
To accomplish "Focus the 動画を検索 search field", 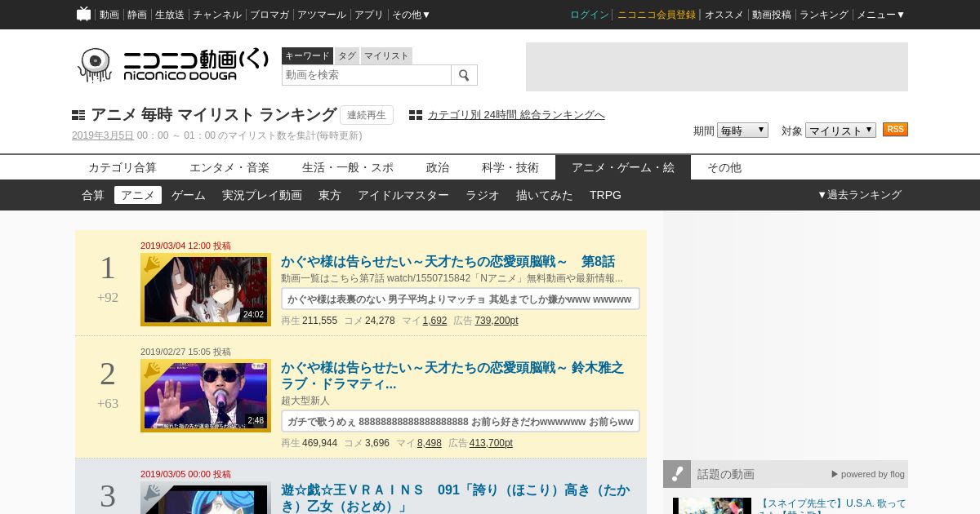I will pos(367,75).
